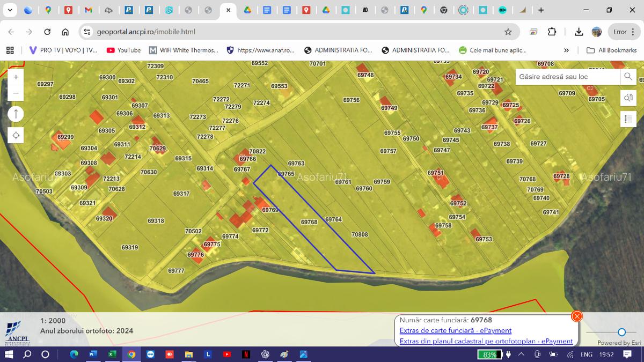Open the All Bookmarks folder
The width and height of the screenshot is (644, 362).
pyautogui.click(x=612, y=50)
